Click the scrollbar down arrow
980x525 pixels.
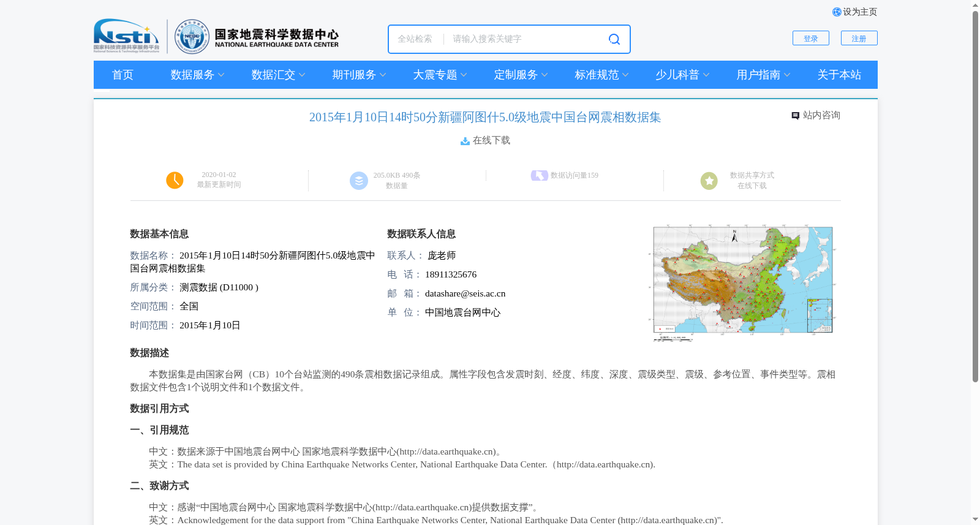(x=975, y=520)
